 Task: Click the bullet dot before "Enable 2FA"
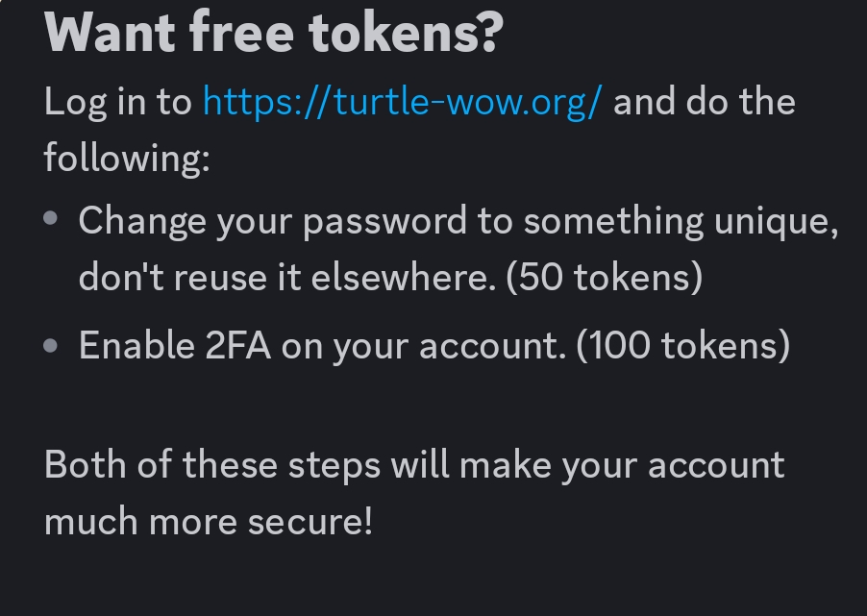pyautogui.click(x=50, y=346)
